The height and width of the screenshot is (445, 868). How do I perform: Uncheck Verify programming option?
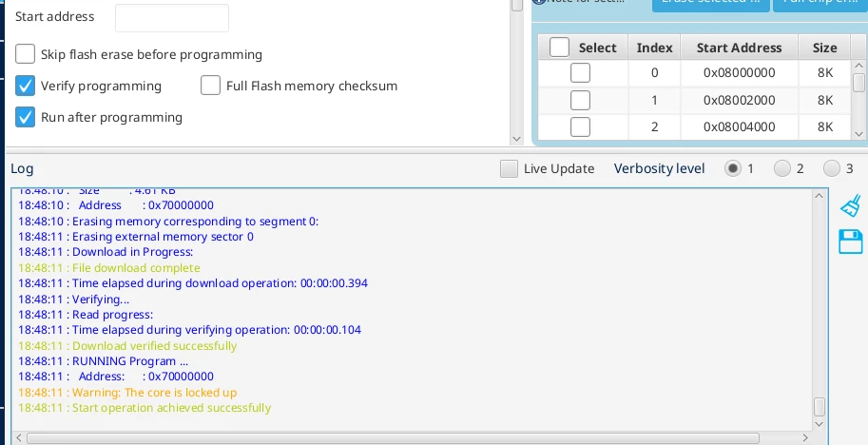[25, 86]
